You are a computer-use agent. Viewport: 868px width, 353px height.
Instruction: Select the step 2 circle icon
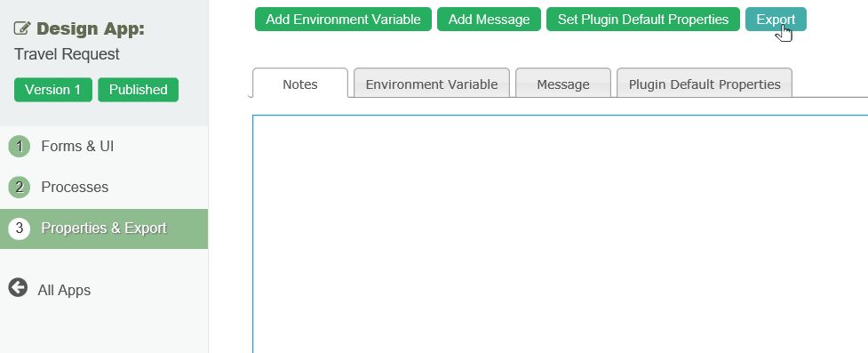coord(20,188)
